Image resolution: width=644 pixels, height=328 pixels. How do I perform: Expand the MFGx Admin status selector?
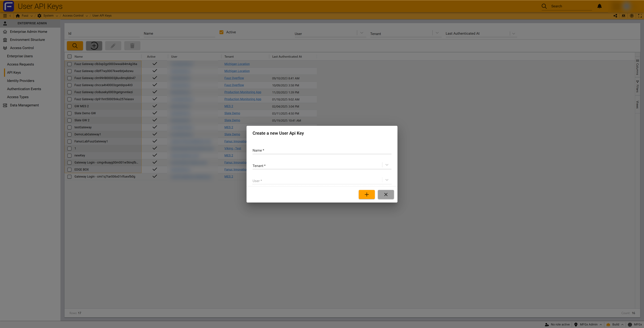tap(588, 324)
